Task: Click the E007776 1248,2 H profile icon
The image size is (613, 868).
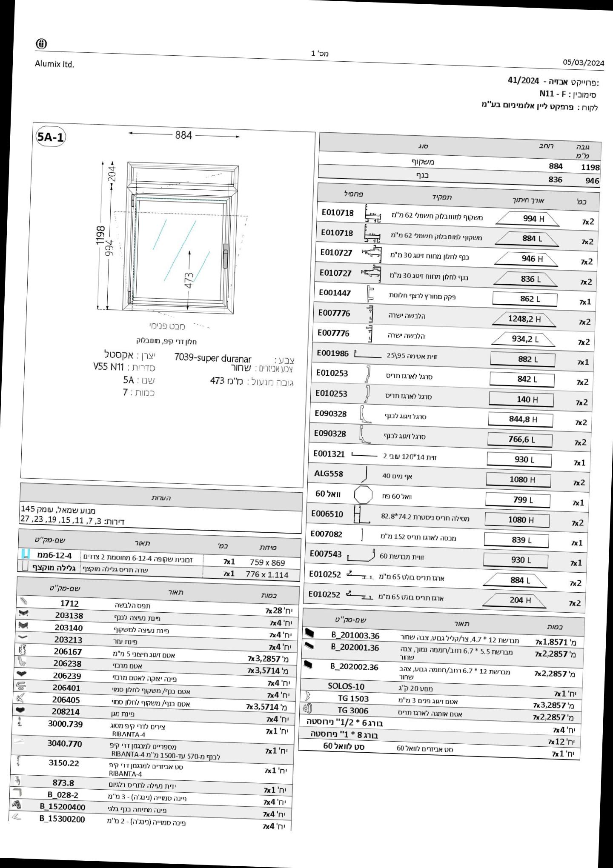Action: [x=370, y=314]
